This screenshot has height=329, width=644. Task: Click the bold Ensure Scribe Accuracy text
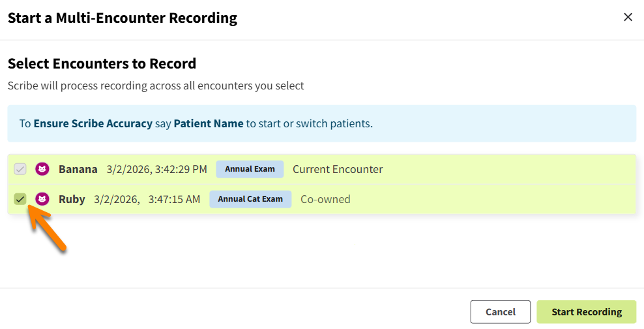click(x=93, y=123)
